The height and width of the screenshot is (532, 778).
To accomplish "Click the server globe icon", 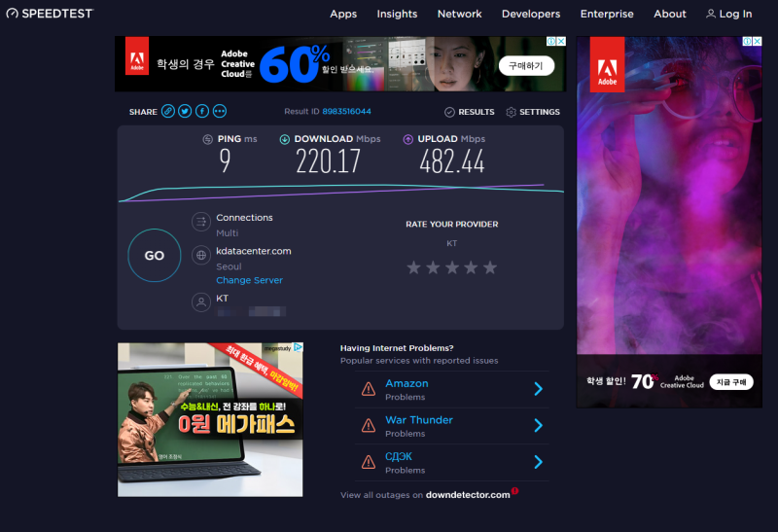I will click(x=201, y=255).
